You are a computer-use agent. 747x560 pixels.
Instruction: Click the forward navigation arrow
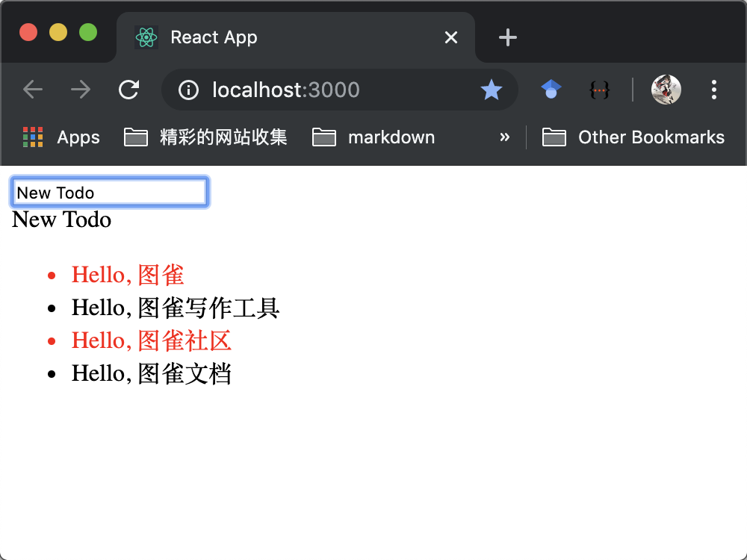pos(80,89)
